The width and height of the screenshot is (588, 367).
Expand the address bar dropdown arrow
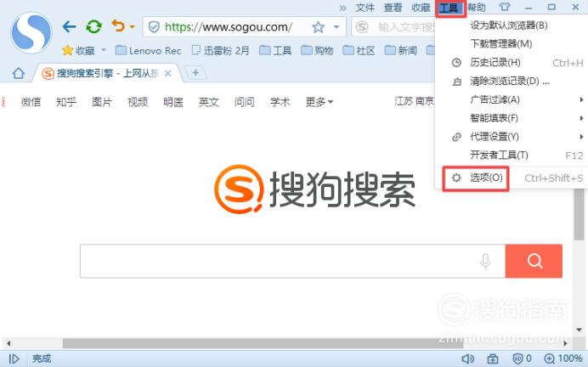(336, 27)
